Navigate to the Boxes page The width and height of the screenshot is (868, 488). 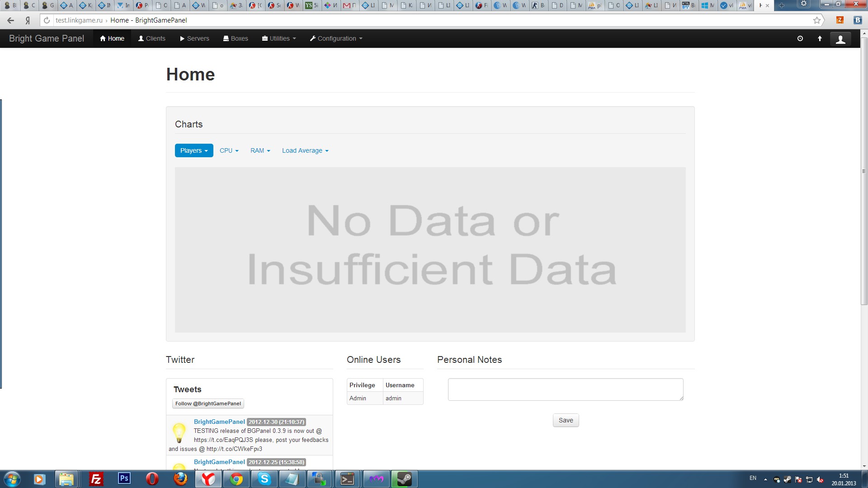pyautogui.click(x=236, y=39)
